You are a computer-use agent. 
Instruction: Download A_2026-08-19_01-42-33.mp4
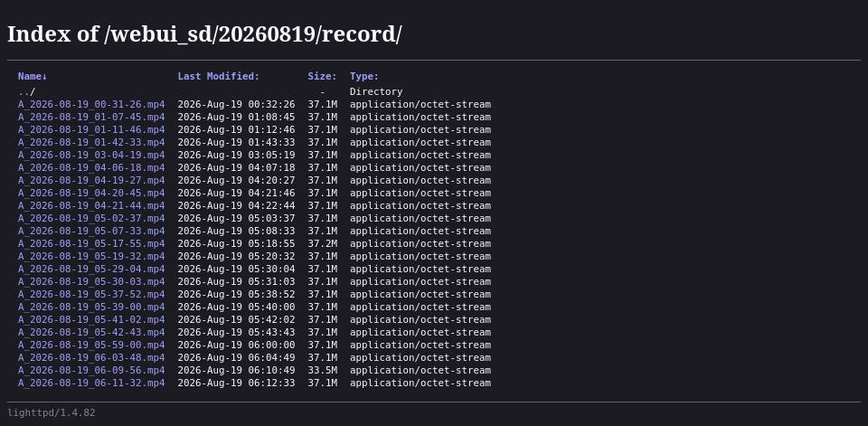(91, 142)
